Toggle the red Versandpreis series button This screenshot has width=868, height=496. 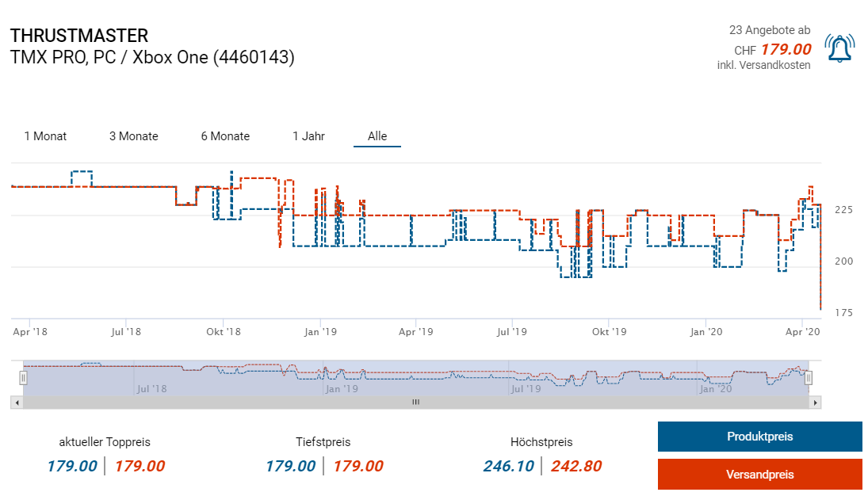coord(759,475)
